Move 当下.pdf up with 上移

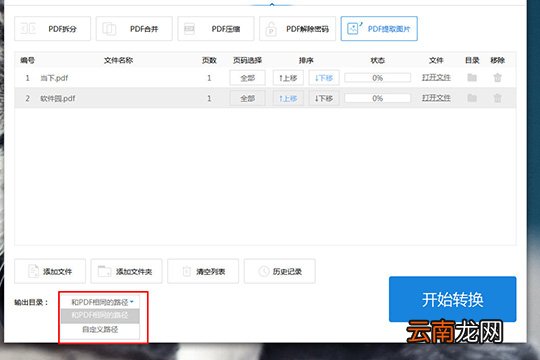tap(288, 78)
